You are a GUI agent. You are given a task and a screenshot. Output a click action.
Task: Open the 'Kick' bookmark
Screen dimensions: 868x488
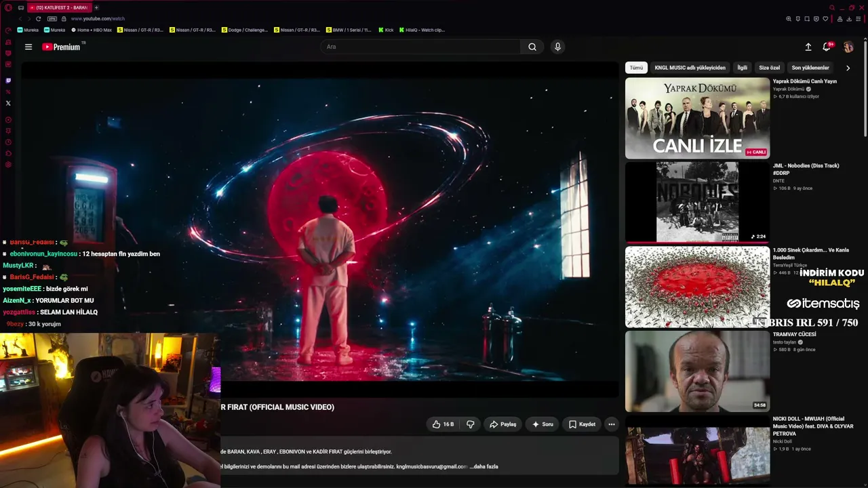click(386, 30)
